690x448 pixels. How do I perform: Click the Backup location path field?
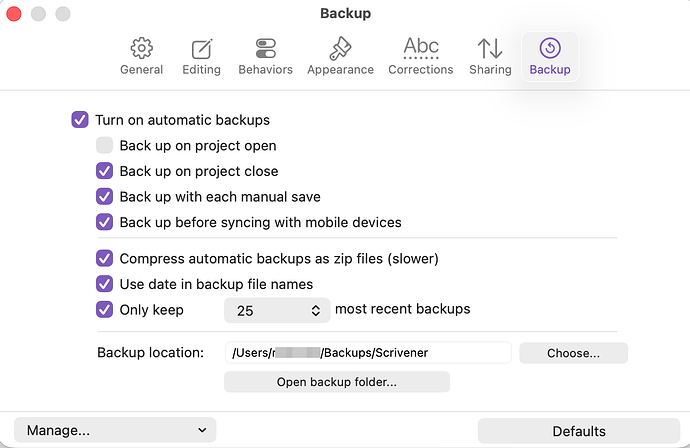pos(368,353)
